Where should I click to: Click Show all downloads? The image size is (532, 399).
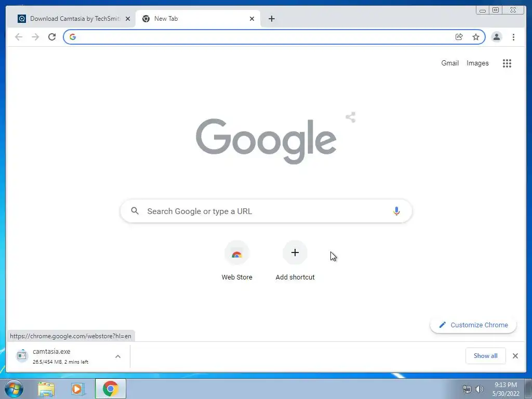[x=486, y=355]
